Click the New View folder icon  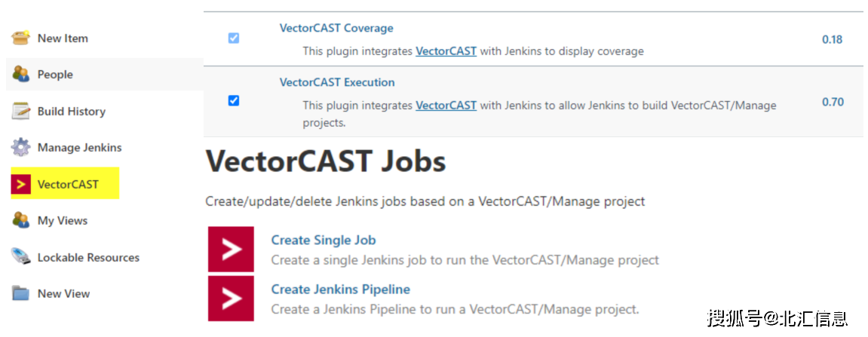click(x=20, y=293)
